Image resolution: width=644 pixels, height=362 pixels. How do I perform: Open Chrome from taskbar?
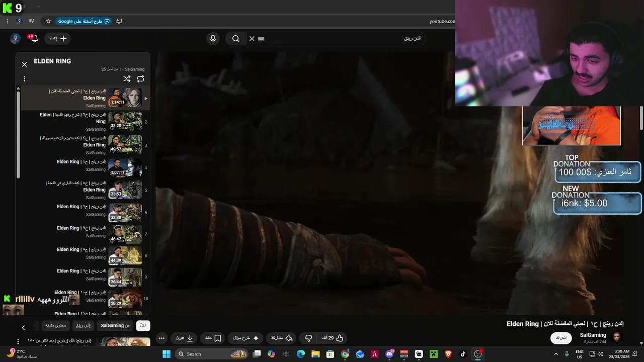[345, 354]
